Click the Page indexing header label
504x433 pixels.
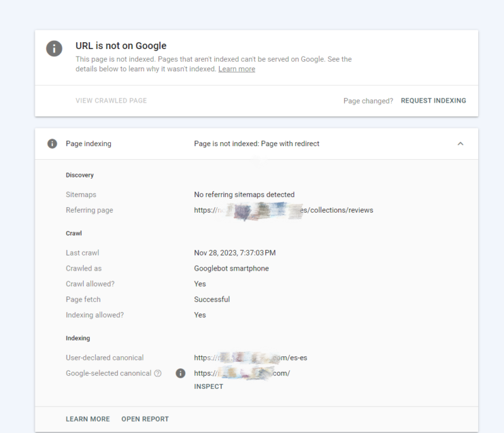click(88, 143)
